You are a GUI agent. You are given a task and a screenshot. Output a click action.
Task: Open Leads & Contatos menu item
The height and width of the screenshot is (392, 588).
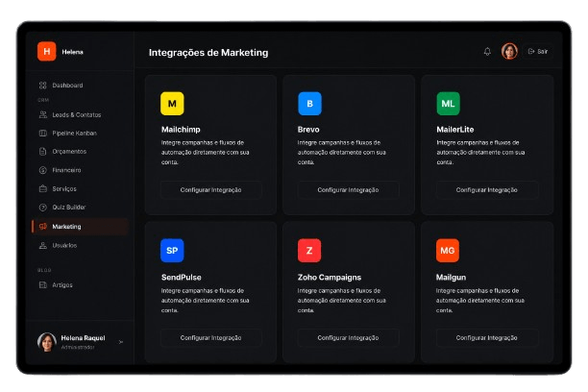point(81,114)
